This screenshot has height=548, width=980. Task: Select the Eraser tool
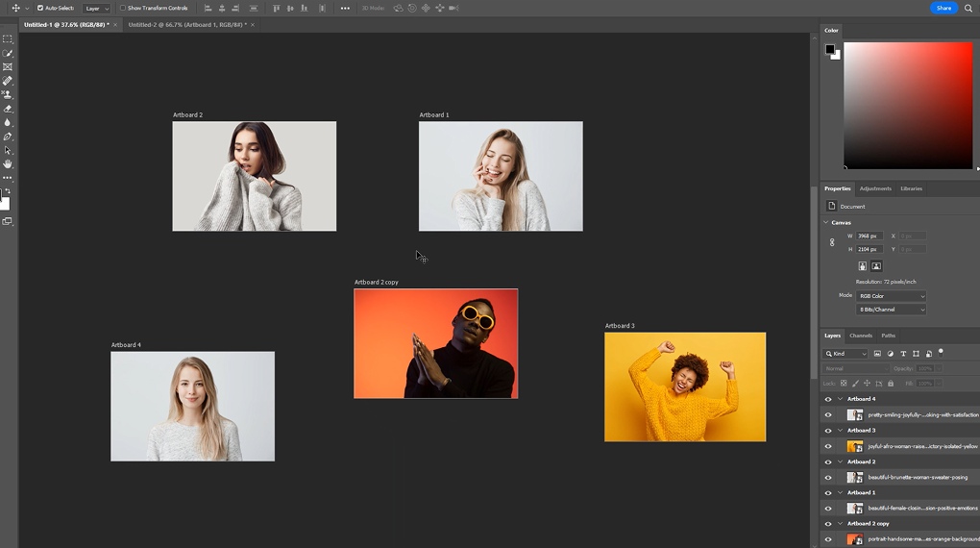pyautogui.click(x=8, y=109)
